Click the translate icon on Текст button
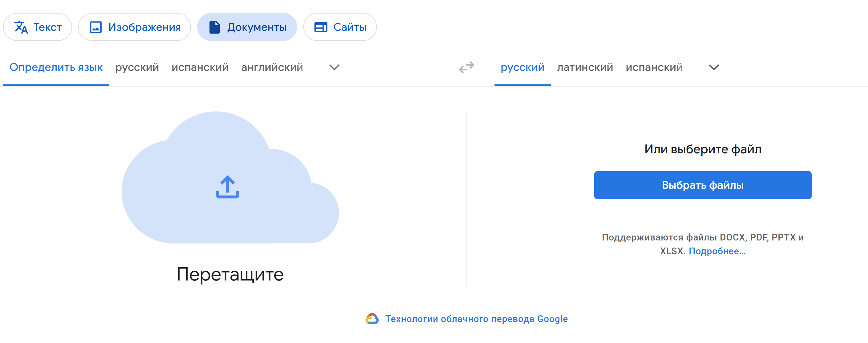 21,27
